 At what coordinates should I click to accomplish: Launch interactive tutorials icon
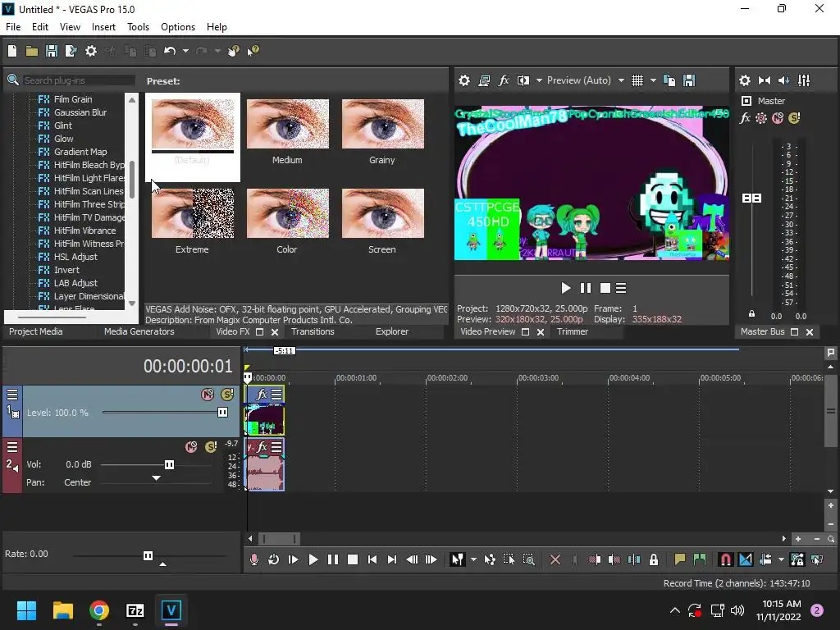[x=234, y=51]
